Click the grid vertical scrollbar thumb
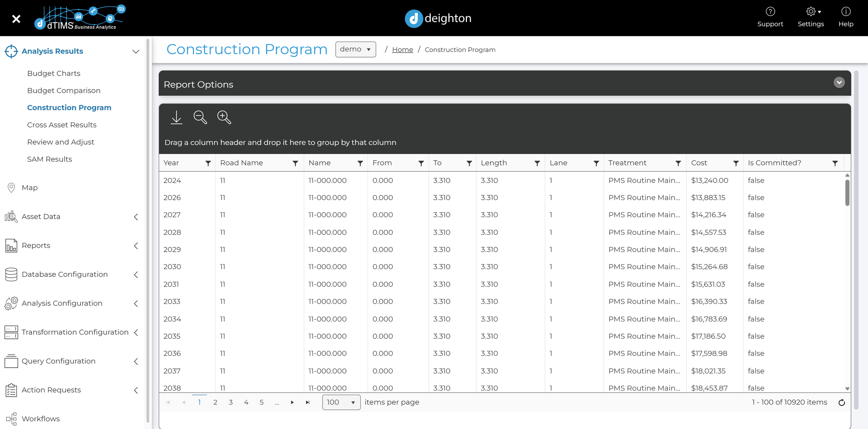 (847, 193)
